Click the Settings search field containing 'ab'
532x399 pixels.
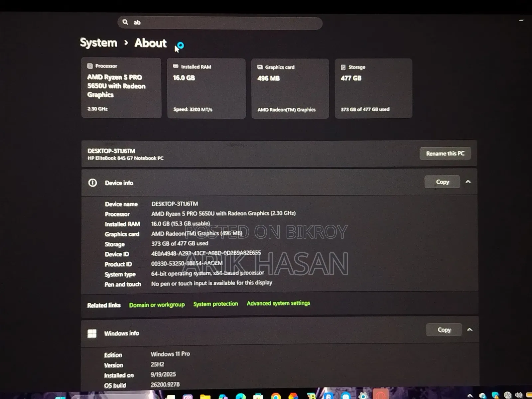click(220, 23)
